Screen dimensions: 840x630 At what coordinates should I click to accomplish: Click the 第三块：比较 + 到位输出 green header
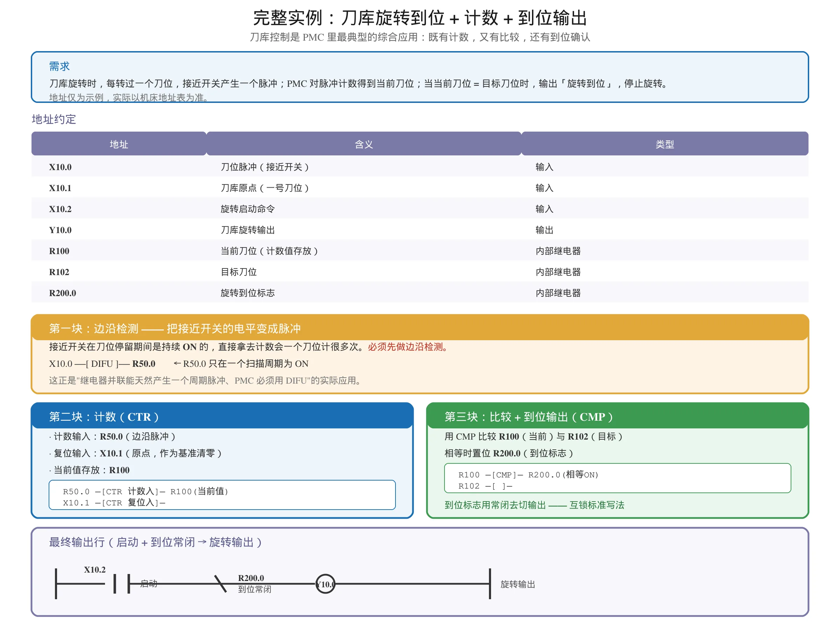tap(617, 416)
